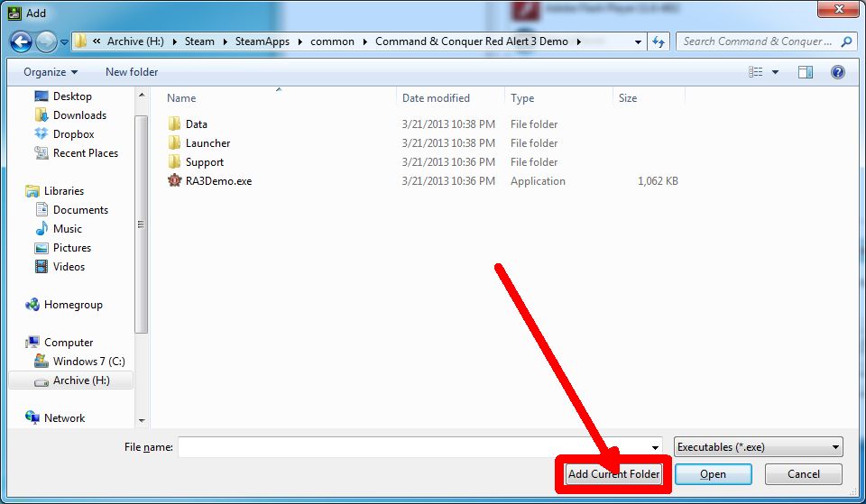
Task: Select SteamApps in the address breadcrumb
Action: click(x=263, y=41)
